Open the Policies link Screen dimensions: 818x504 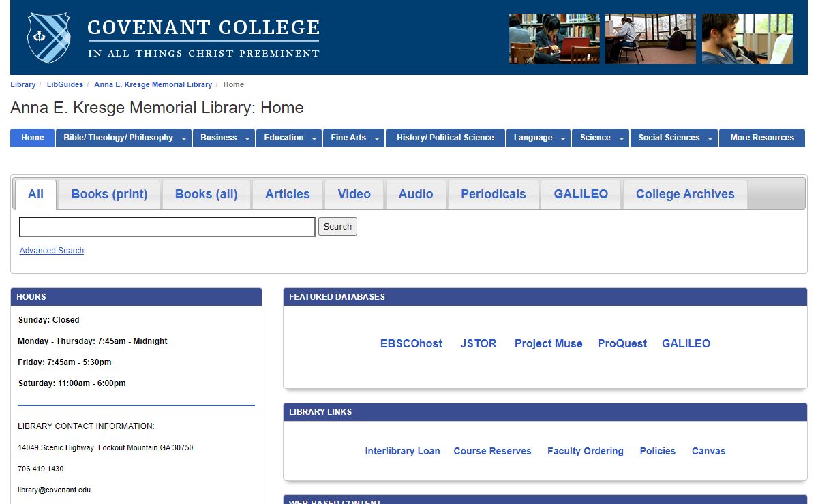658,451
